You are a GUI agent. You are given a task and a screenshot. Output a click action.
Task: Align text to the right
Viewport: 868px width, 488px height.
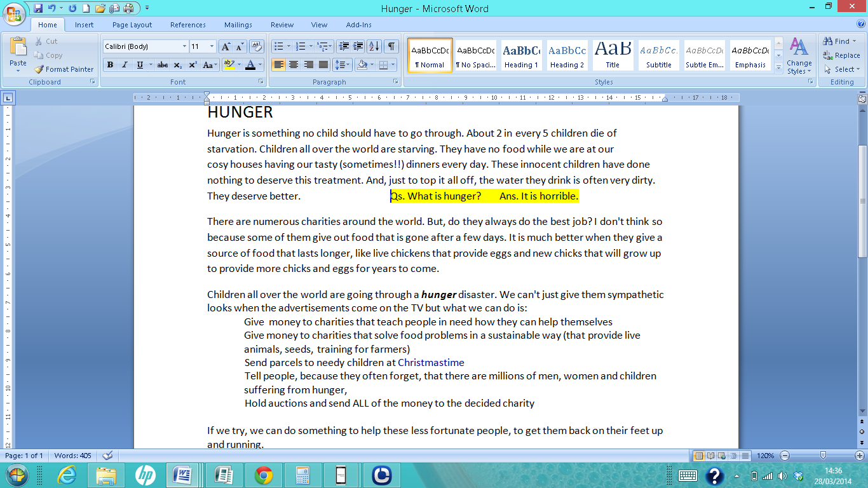pos(308,65)
